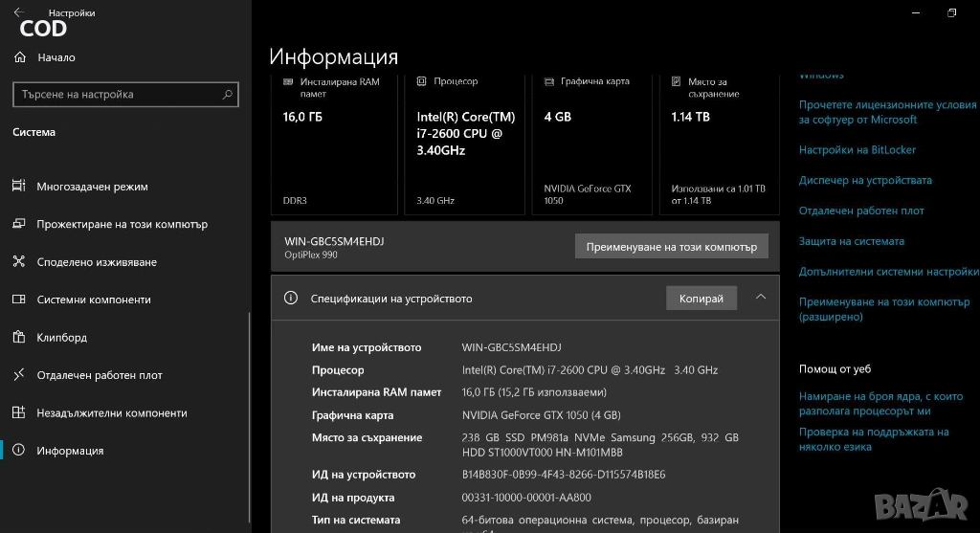Minimize the Настройки window
The height and width of the screenshot is (533, 980).
pos(916,12)
